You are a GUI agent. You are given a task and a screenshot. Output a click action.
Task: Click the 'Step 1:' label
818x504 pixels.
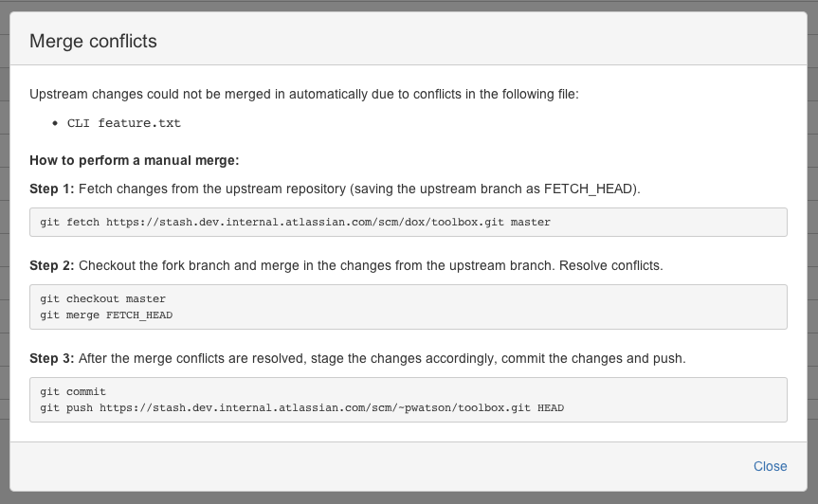53,189
